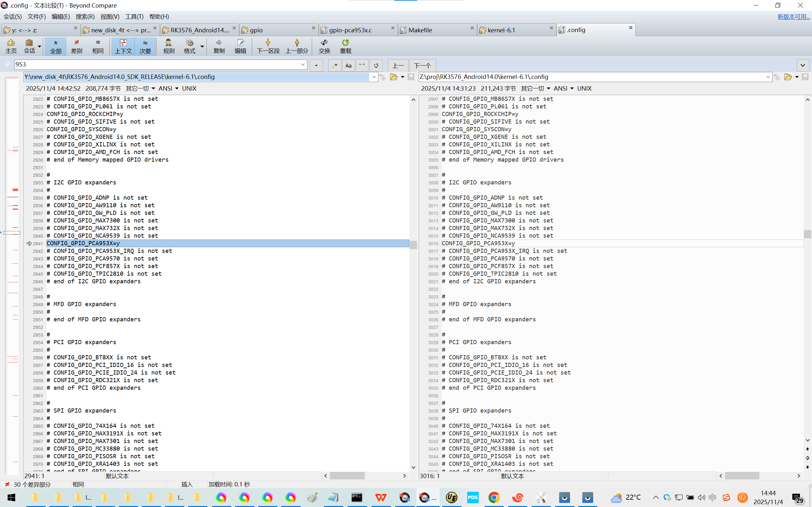Open left file ANSI encoding dropdown
The width and height of the screenshot is (812, 507).
point(168,88)
